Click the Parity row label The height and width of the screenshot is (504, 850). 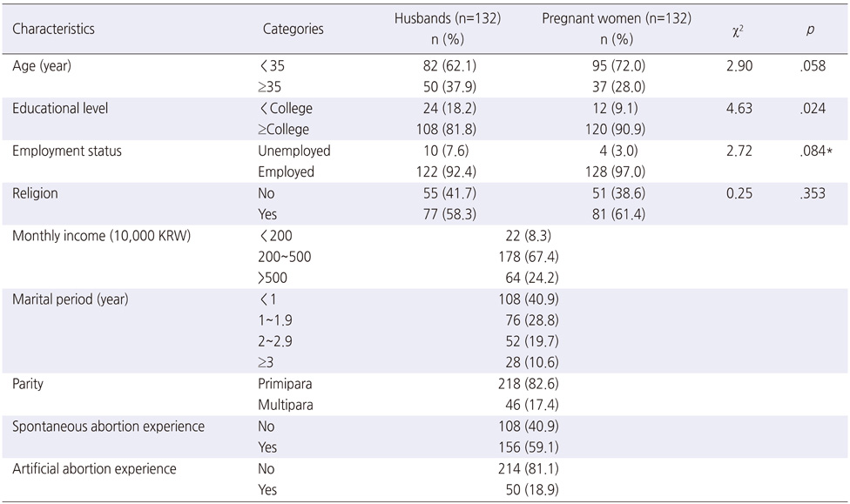(28, 384)
